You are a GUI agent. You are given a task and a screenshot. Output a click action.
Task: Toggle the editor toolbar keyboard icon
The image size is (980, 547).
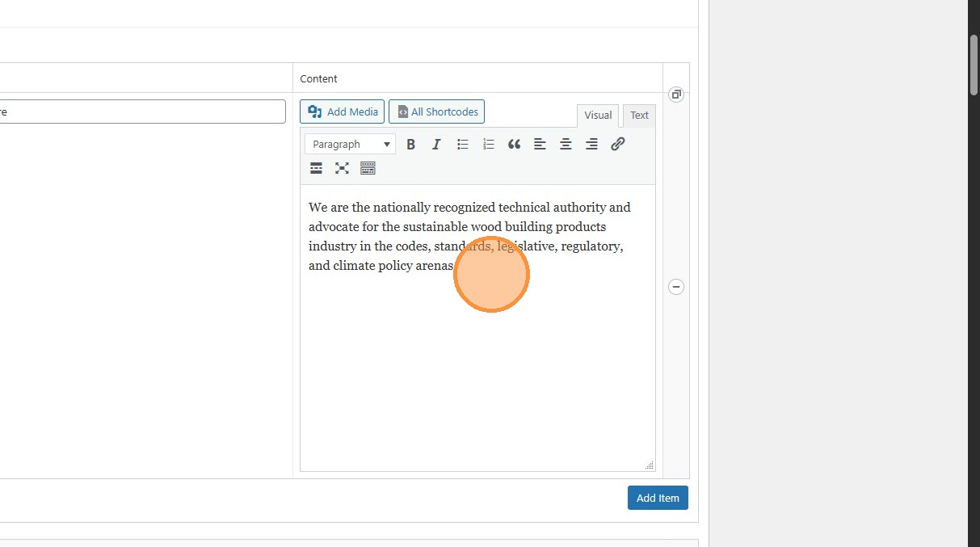[x=368, y=168]
